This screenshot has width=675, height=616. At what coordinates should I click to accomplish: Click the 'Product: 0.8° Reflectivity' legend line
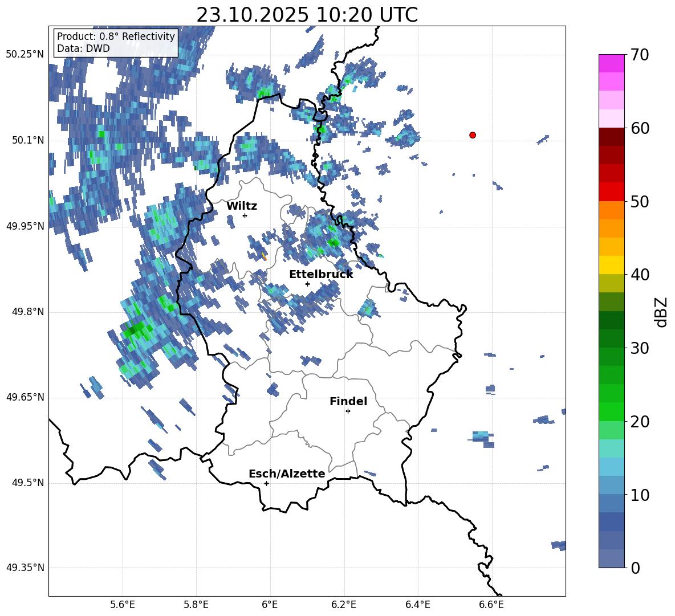[x=116, y=36]
